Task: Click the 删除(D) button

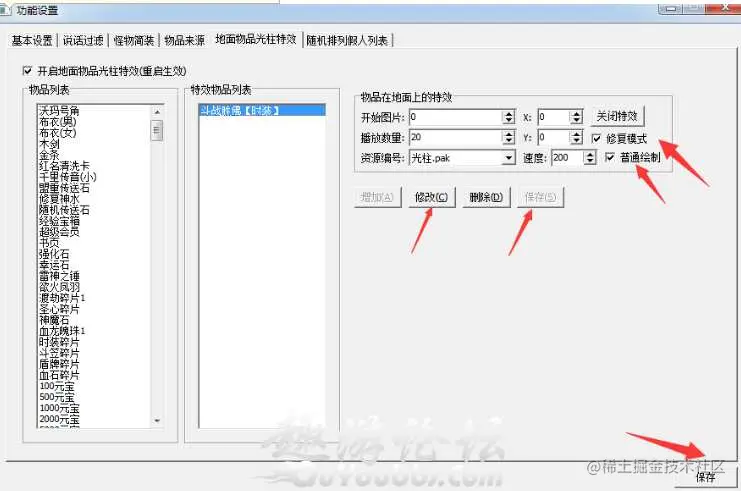Action: tap(486, 197)
